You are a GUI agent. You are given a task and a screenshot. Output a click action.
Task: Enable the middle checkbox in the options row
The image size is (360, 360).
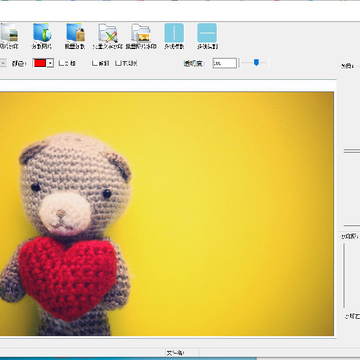[x=95, y=63]
